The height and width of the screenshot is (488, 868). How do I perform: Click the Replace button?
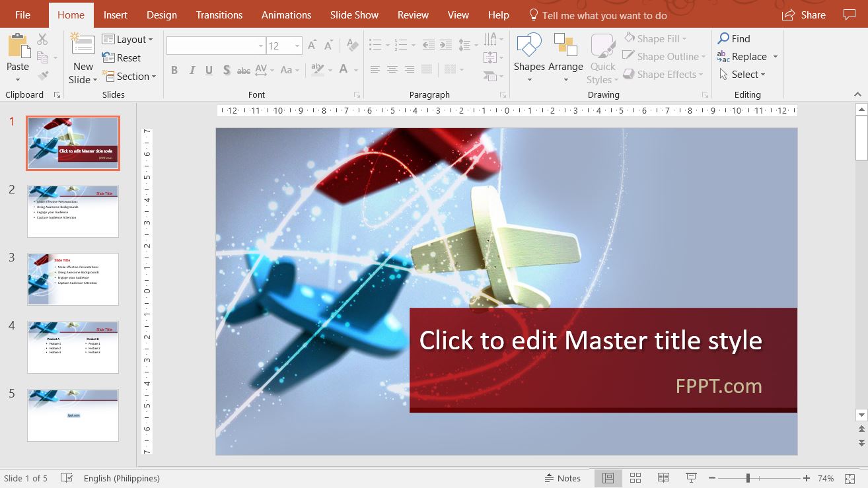point(742,57)
